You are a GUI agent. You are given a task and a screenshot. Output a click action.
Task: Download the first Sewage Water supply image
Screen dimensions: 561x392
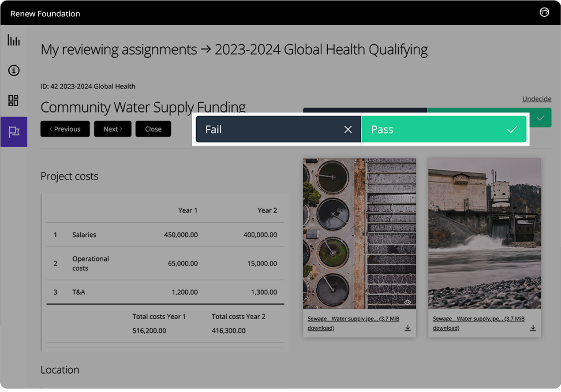point(408,328)
